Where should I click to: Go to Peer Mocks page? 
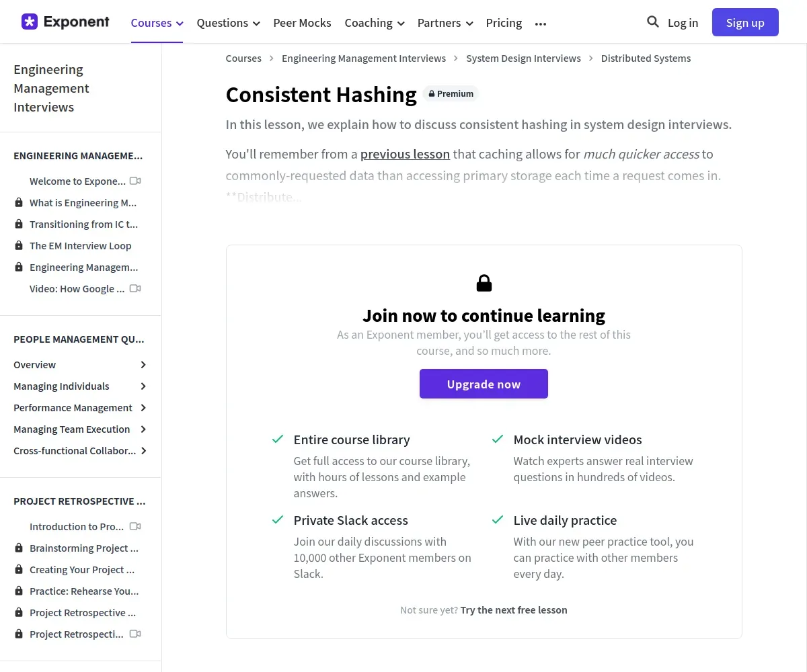point(302,23)
